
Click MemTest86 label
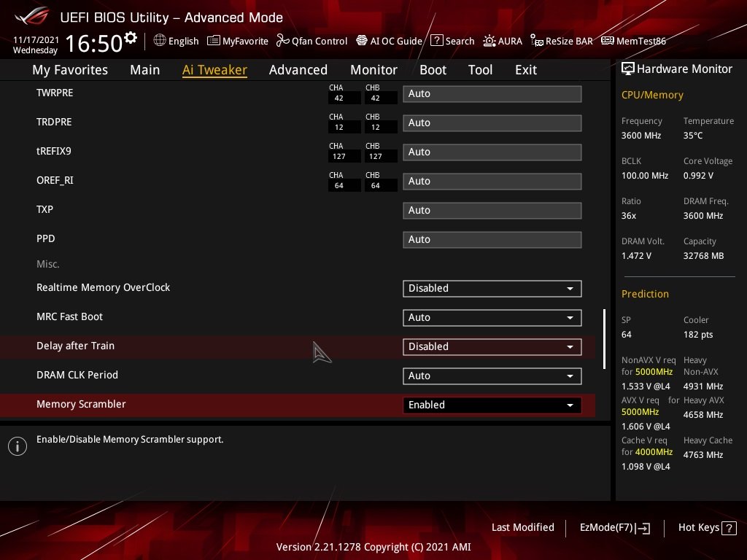tap(641, 42)
